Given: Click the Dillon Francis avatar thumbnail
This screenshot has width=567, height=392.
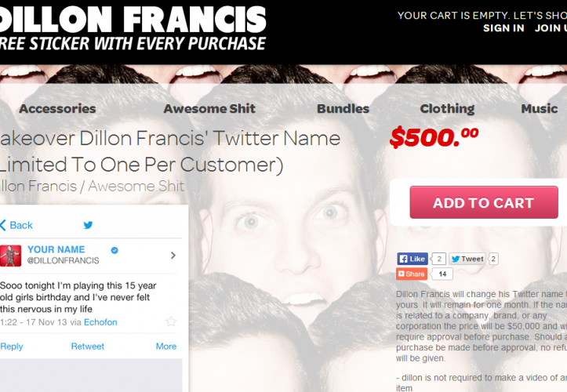Looking at the screenshot, I should [x=10, y=256].
